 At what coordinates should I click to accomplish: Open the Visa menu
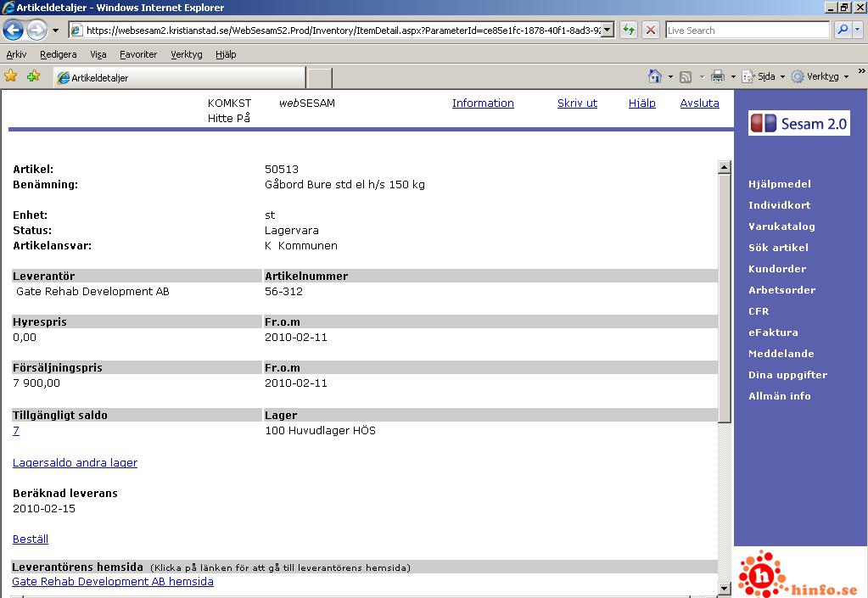(x=98, y=54)
